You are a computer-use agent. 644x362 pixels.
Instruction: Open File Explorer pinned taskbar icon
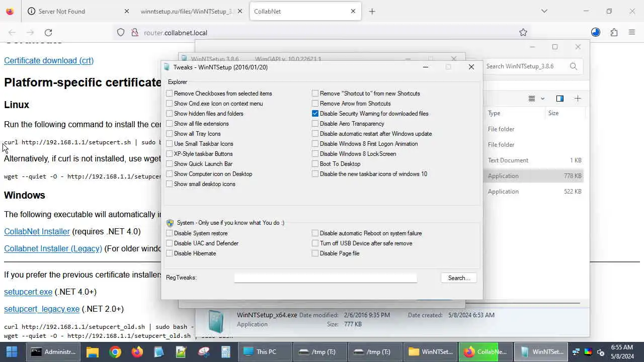pos(92,352)
